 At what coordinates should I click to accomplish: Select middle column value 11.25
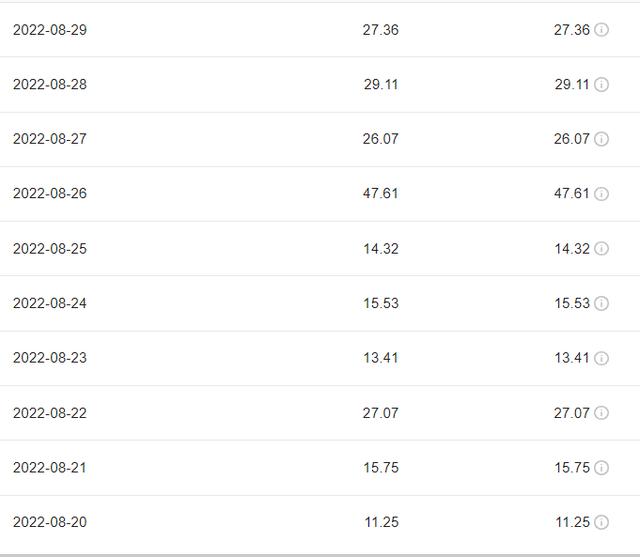click(382, 522)
